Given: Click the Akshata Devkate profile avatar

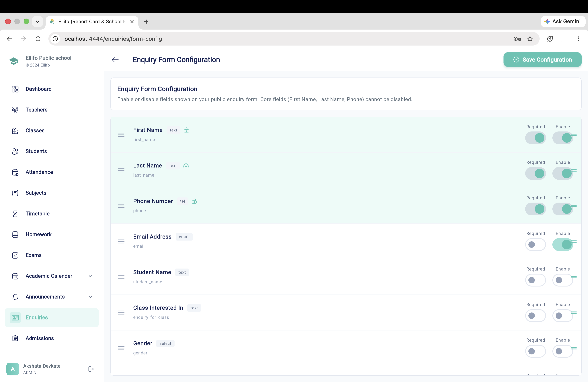Looking at the screenshot, I should [13, 369].
